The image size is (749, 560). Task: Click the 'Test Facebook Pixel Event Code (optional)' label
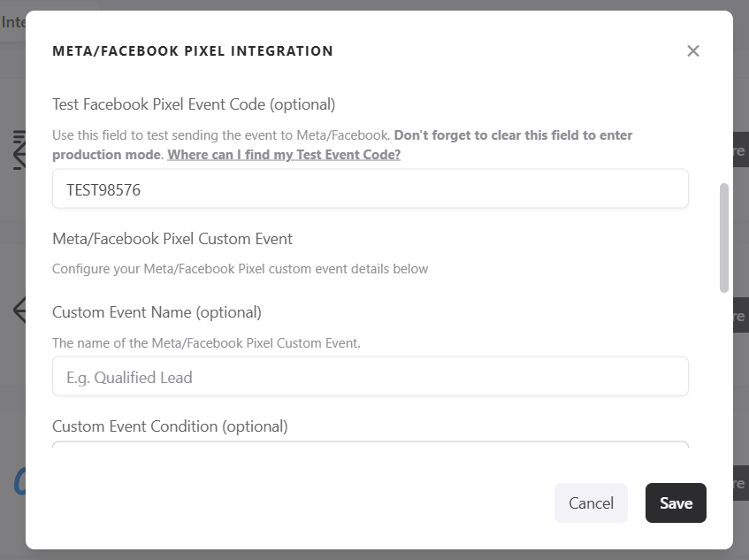click(x=194, y=104)
